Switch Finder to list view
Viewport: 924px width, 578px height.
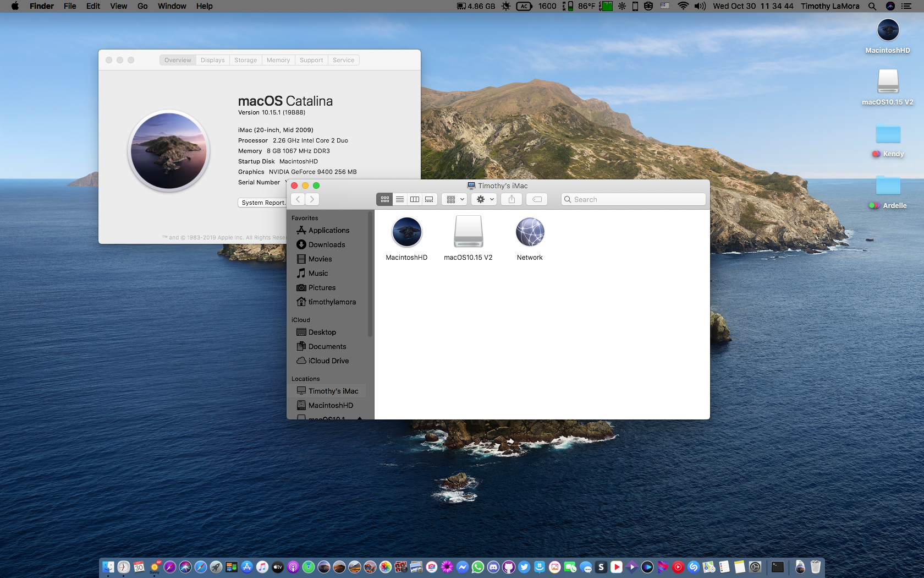[x=400, y=199]
